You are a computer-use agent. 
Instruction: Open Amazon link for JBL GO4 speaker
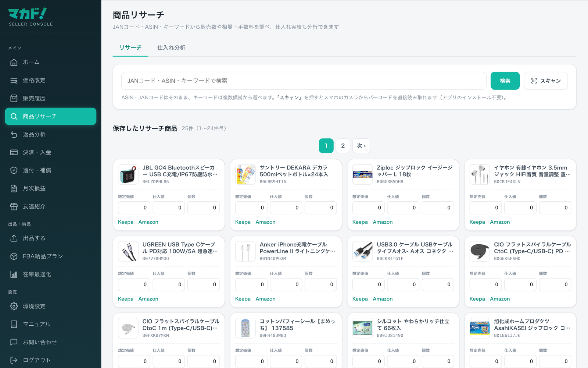(148, 222)
